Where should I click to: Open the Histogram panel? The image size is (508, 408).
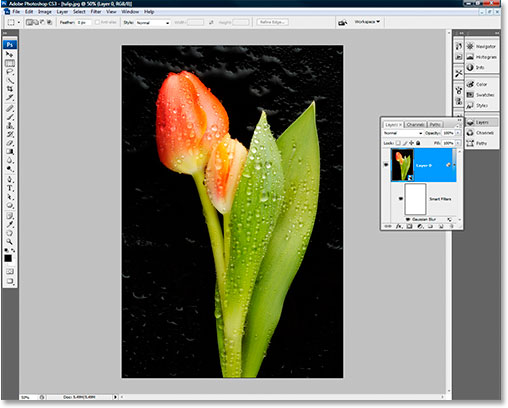tap(482, 57)
